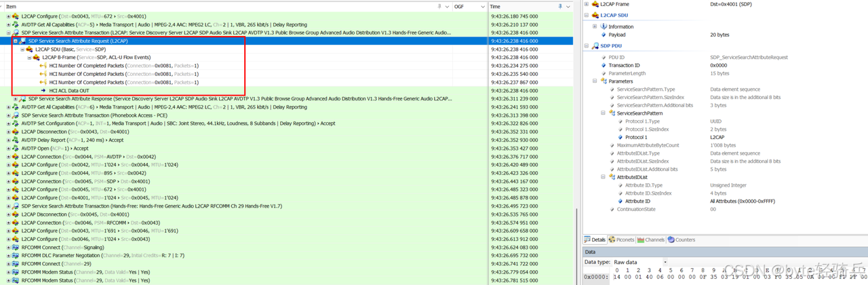Collapse the L2CAP B-Frame tree node
Viewport: 868px width, 285px height.
point(29,58)
